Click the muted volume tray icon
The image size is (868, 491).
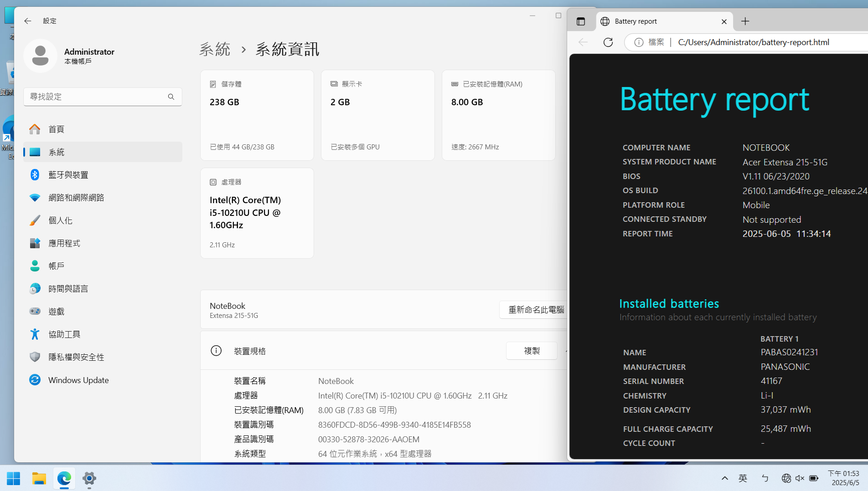(800, 478)
